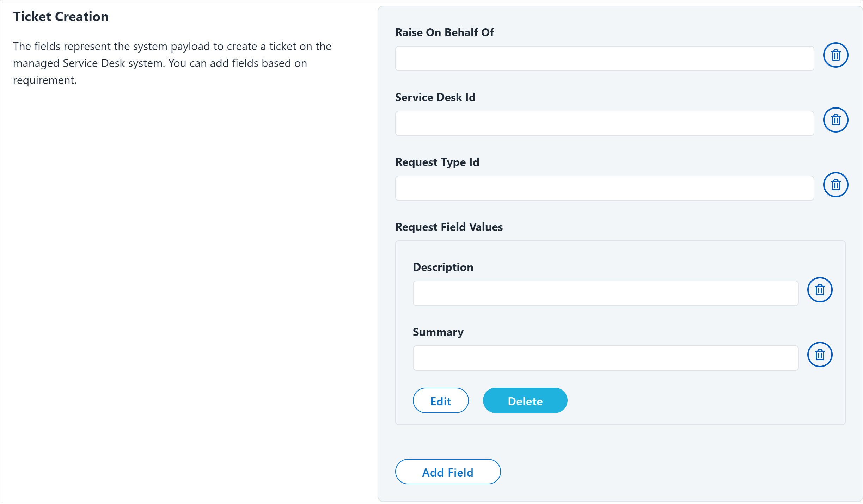863x504 pixels.
Task: Delete the Summary field using trash icon
Action: coord(820,355)
